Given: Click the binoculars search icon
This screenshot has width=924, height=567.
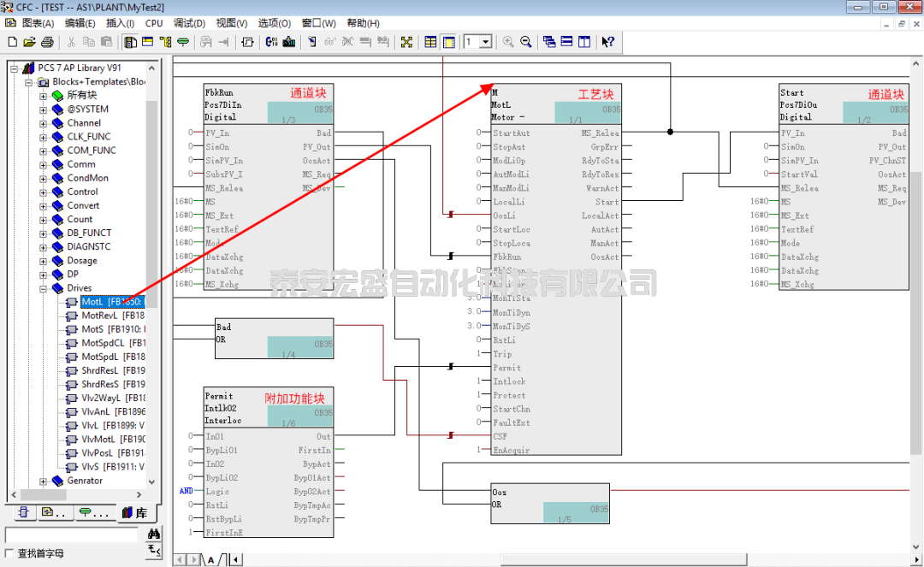Looking at the screenshot, I should (154, 534).
